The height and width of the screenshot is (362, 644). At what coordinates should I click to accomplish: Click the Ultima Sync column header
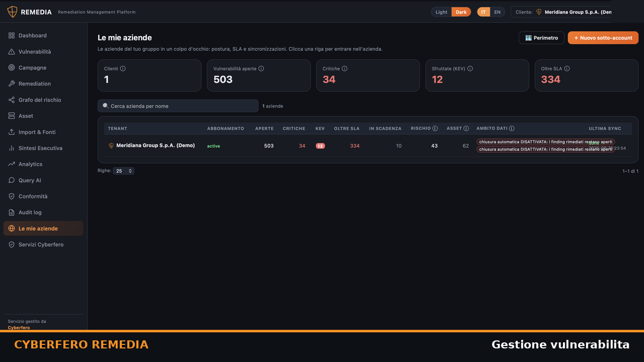coord(605,129)
